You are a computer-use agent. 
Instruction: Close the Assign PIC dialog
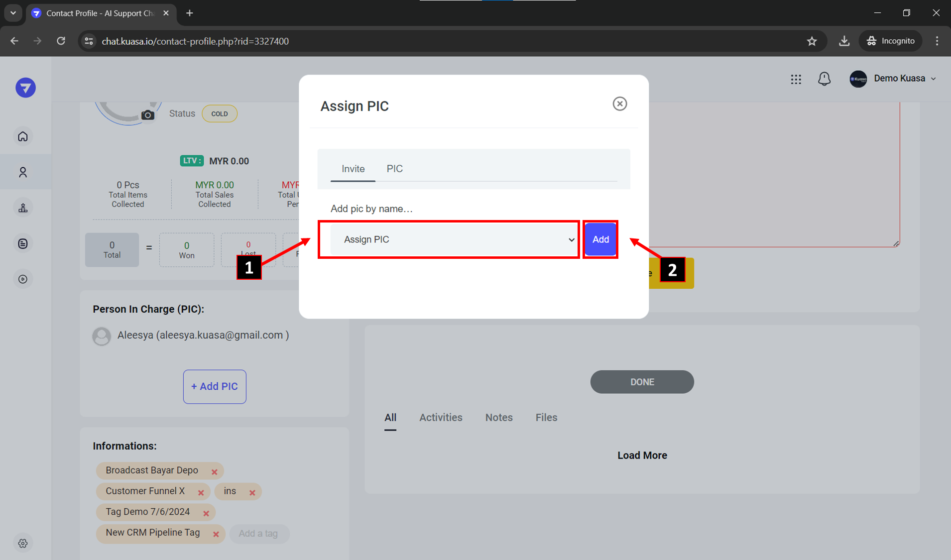pyautogui.click(x=619, y=104)
